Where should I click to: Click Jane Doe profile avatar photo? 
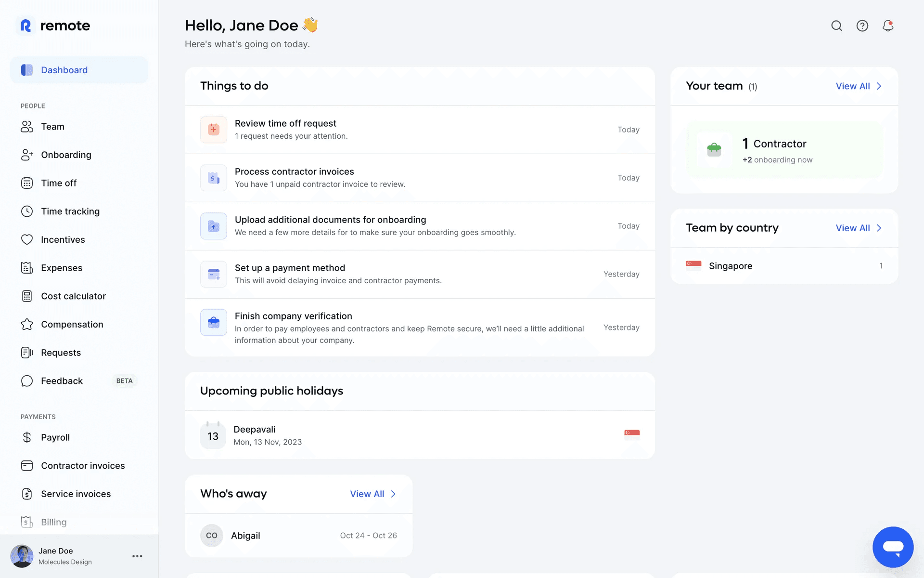coord(22,556)
